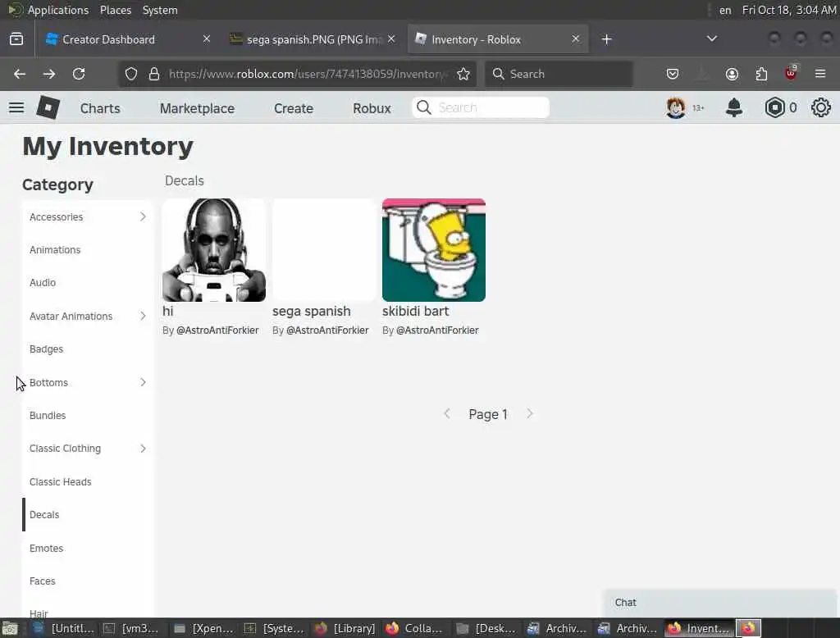Reload the page
The height and width of the screenshot is (638, 840).
tap(79, 74)
